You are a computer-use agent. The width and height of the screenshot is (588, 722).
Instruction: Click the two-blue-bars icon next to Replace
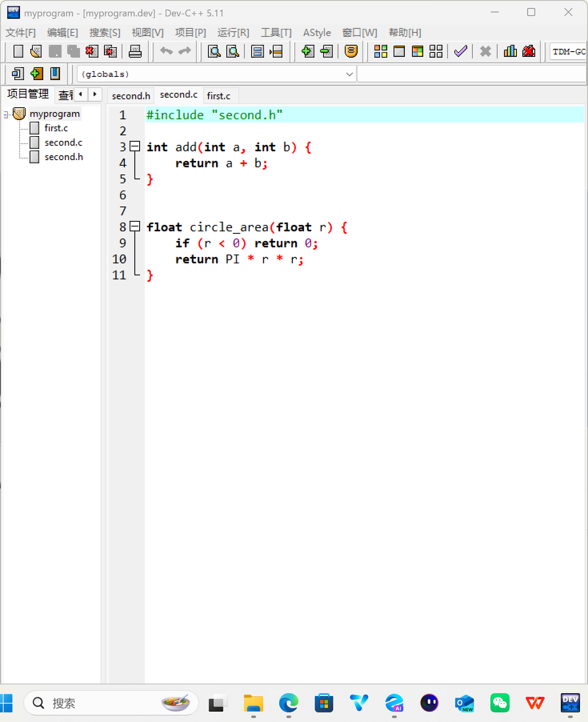tap(257, 51)
